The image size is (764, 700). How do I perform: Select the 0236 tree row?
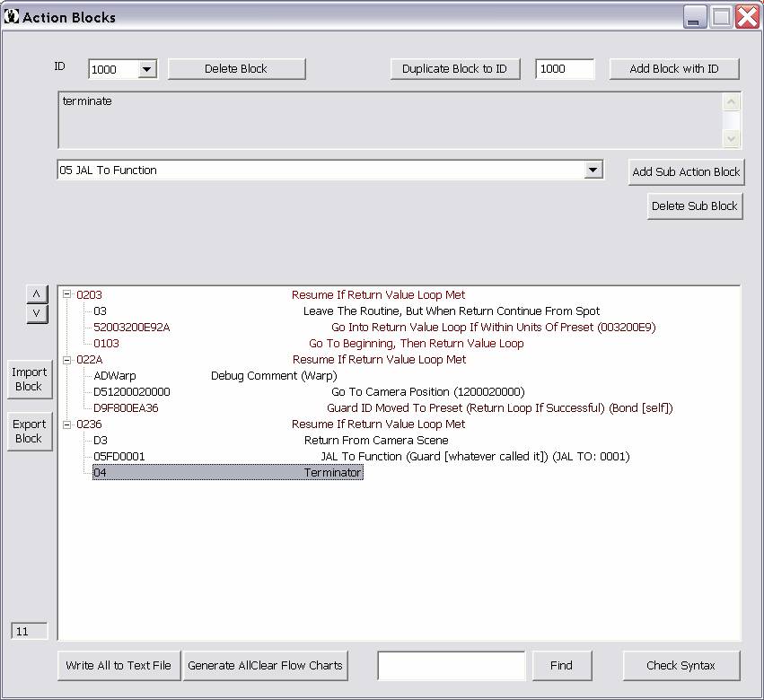click(x=270, y=424)
